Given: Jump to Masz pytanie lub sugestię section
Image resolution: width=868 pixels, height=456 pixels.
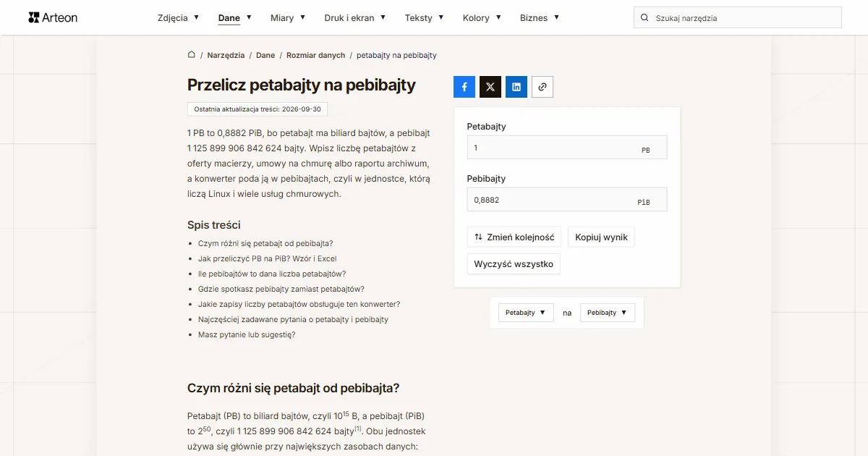Looking at the screenshot, I should 247,334.
